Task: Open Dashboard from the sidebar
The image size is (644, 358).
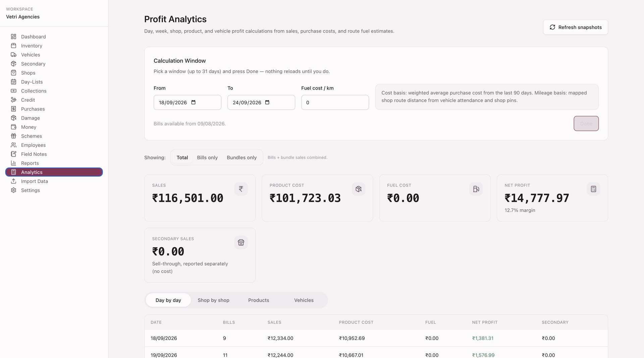Action: click(x=54, y=37)
